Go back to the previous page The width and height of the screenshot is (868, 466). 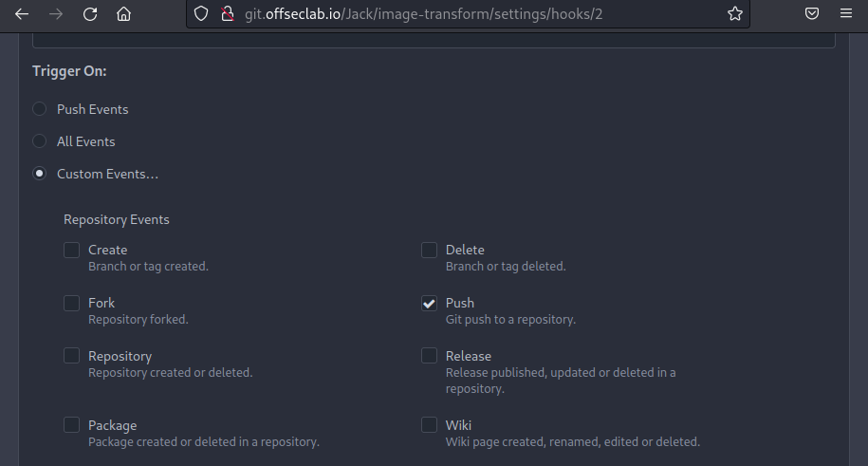[x=22, y=14]
